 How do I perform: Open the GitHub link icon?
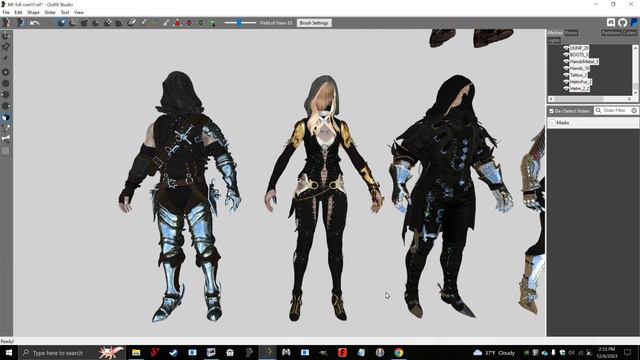pyautogui.click(x=622, y=23)
